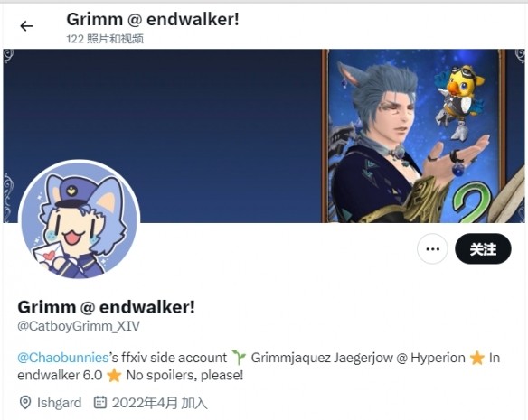Click the 122 照片和视频 media count
The width and height of the screenshot is (528, 420).
click(105, 39)
